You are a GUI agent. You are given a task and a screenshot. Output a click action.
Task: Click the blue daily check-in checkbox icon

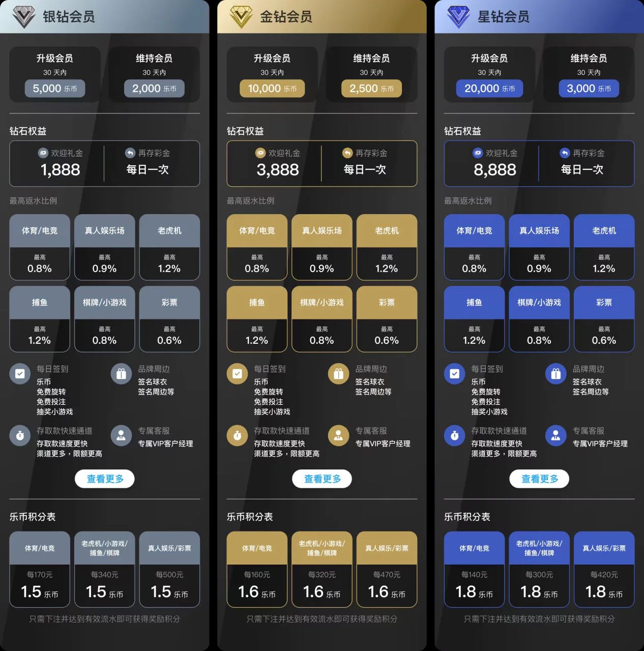(x=454, y=374)
